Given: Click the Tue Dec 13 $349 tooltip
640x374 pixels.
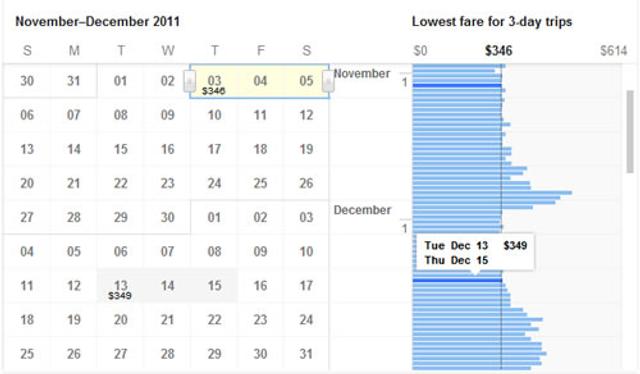Looking at the screenshot, I should point(475,252).
